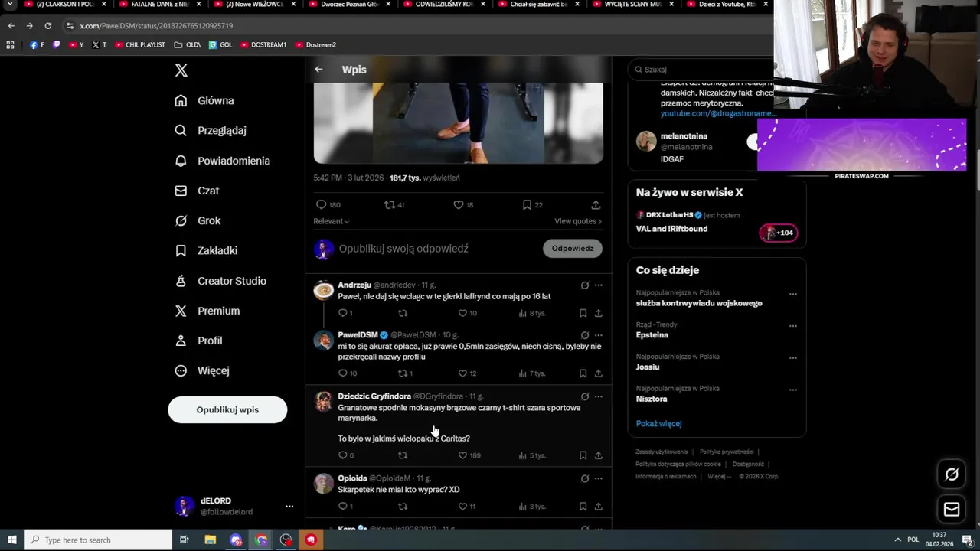Open the Joasiu trend
Screen dimensions: 980x551
point(648,367)
